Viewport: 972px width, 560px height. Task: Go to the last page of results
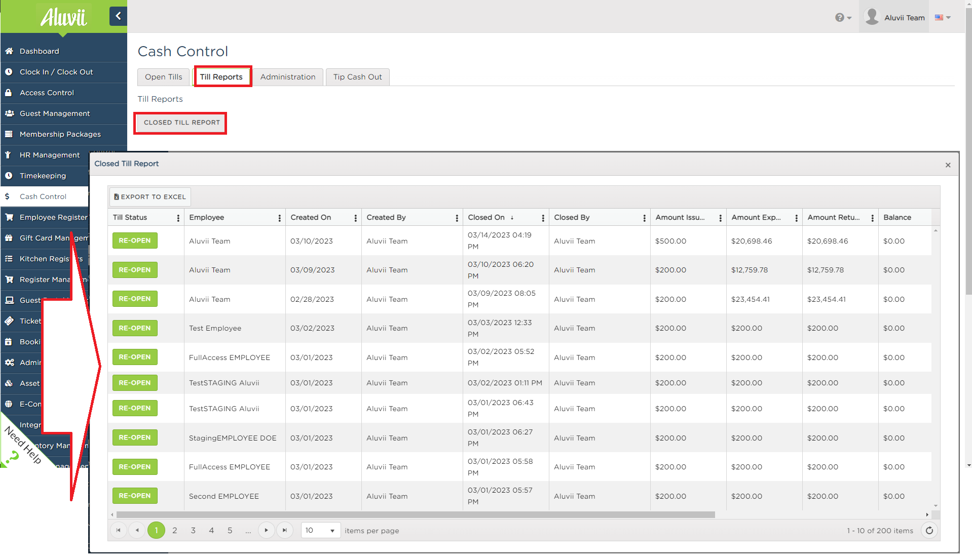285,531
